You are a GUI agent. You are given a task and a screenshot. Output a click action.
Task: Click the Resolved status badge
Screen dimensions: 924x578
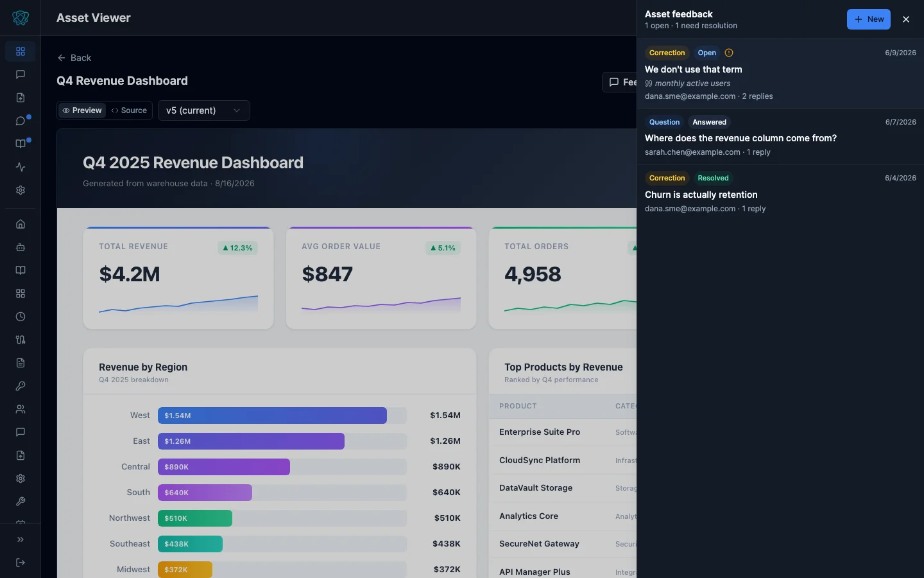tap(714, 178)
